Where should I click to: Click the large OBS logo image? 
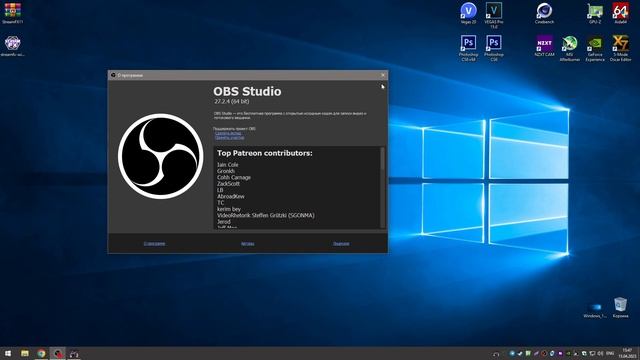[x=160, y=156]
